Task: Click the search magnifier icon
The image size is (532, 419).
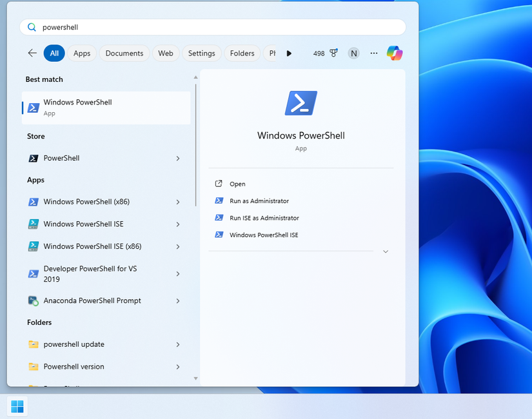Action: point(31,26)
